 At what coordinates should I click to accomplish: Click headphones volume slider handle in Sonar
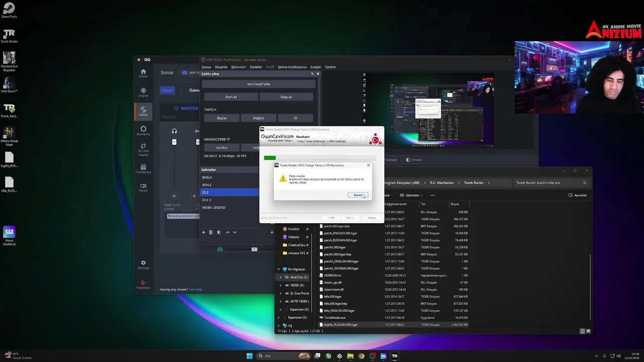174,142
